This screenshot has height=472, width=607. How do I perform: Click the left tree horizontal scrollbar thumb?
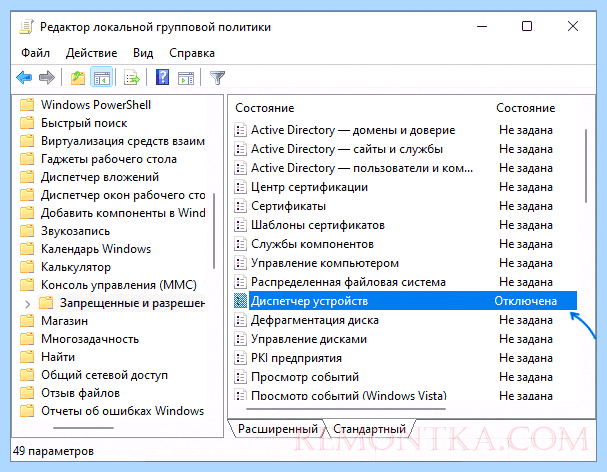[83, 428]
